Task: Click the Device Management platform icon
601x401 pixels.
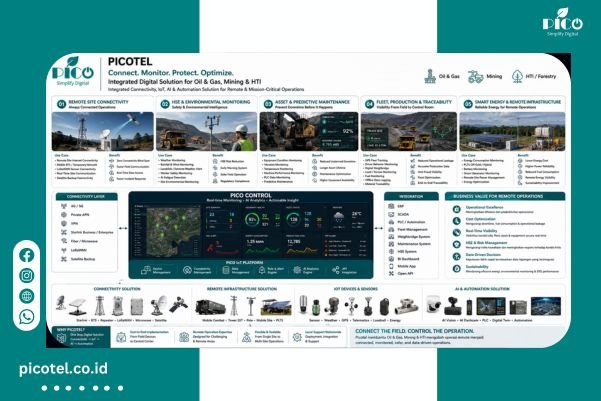Action: tap(146, 270)
